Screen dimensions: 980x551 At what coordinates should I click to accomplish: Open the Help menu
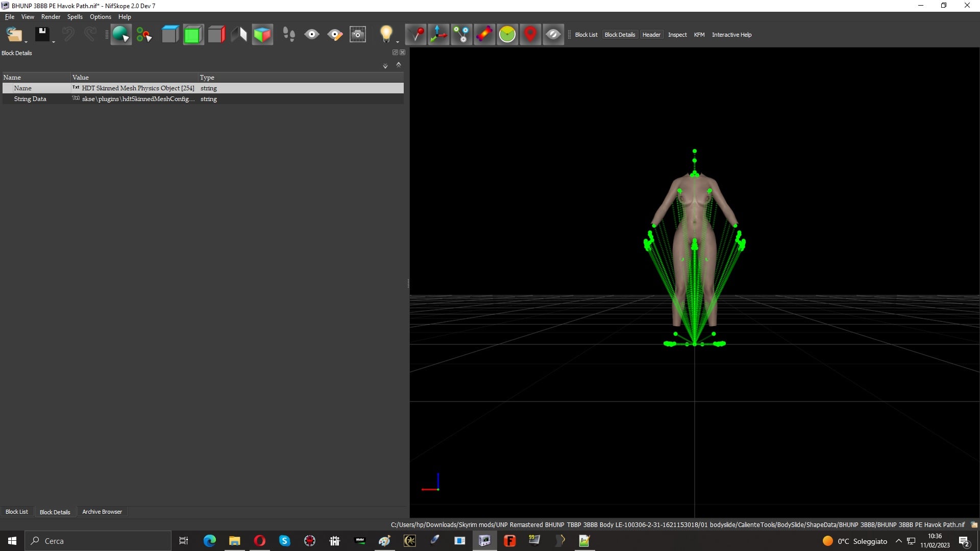(x=125, y=17)
